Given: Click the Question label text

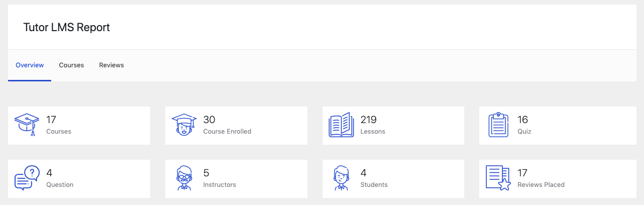Looking at the screenshot, I should [60, 185].
